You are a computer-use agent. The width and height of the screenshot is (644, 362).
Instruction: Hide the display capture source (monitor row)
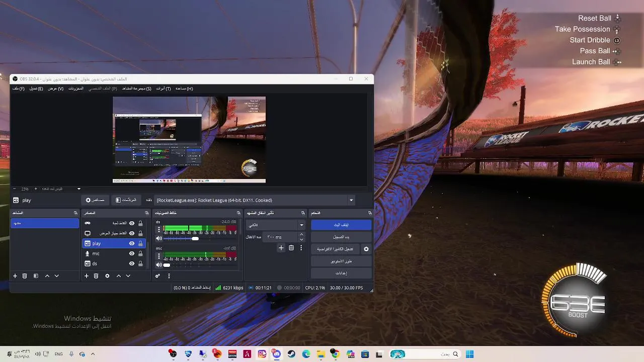132,233
